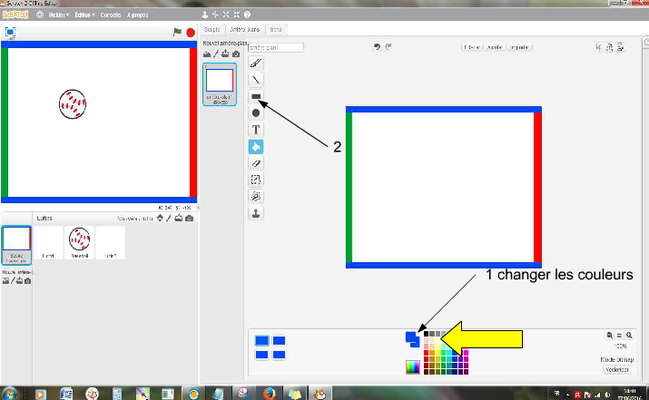This screenshot has height=400, width=649.
Task: Collapse the stage with small arrow
Action: (x=198, y=207)
